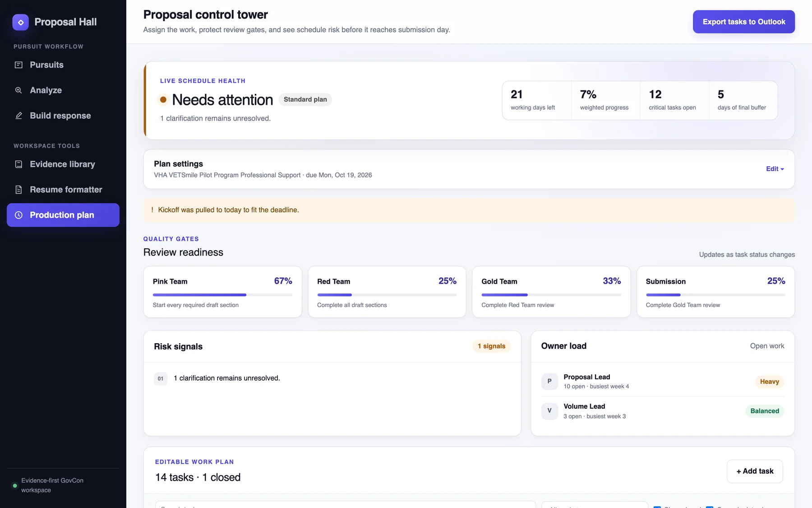Click 'Complete Gold Team review' text
This screenshot has width=812, height=508.
[683, 305]
